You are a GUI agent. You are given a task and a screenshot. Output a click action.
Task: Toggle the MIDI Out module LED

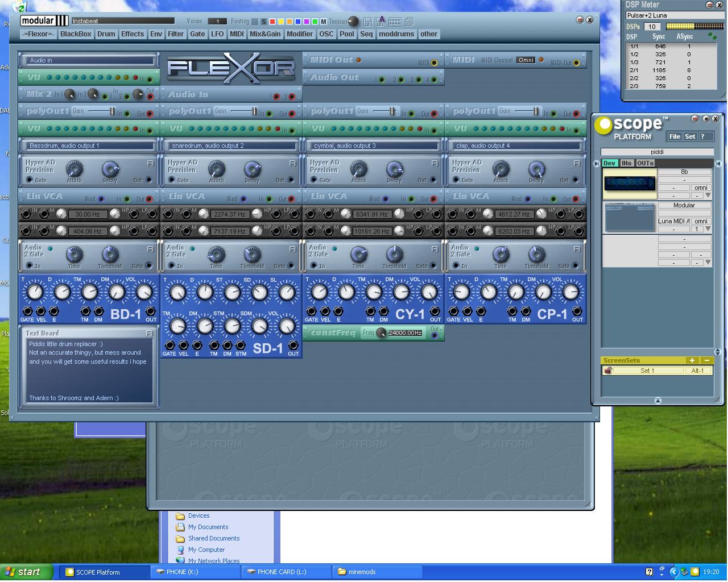point(358,59)
